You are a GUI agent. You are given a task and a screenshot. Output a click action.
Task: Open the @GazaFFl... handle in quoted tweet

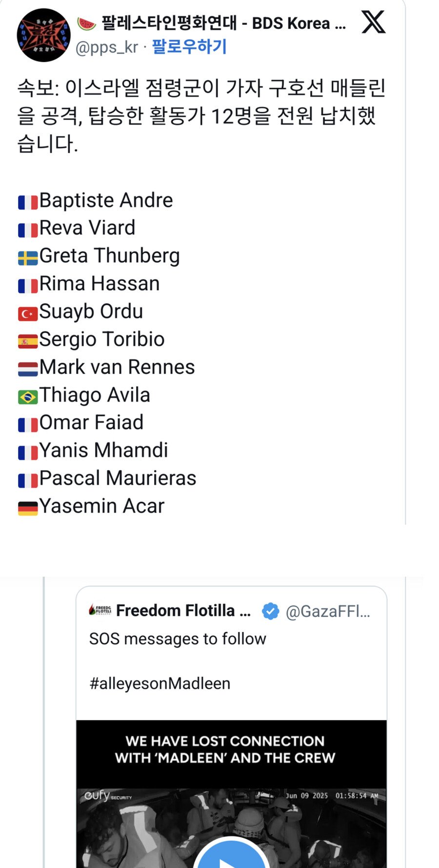[x=327, y=611]
